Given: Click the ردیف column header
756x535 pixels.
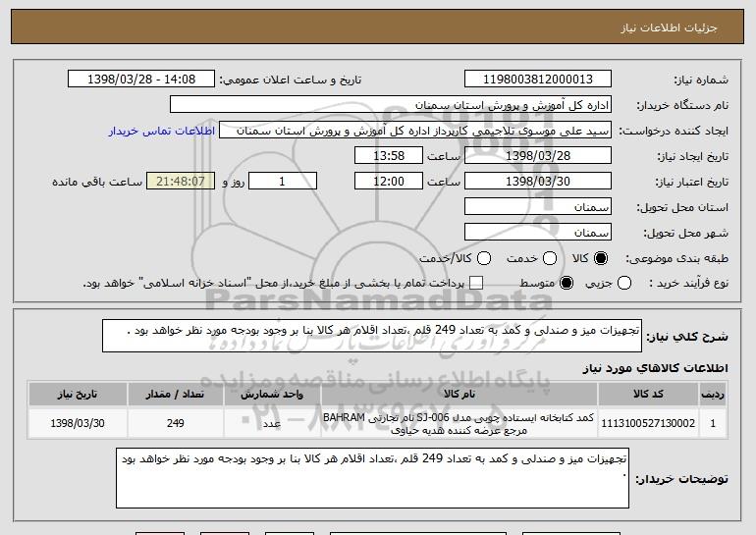Looking at the screenshot, I should click(x=713, y=395).
